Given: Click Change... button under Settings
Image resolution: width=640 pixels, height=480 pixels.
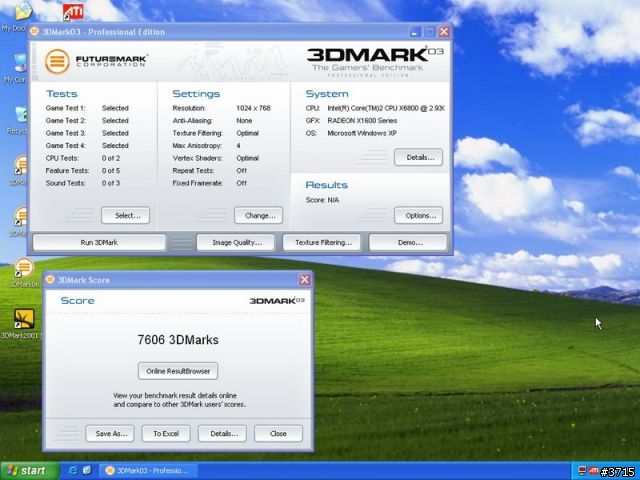Looking at the screenshot, I should click(x=258, y=216).
